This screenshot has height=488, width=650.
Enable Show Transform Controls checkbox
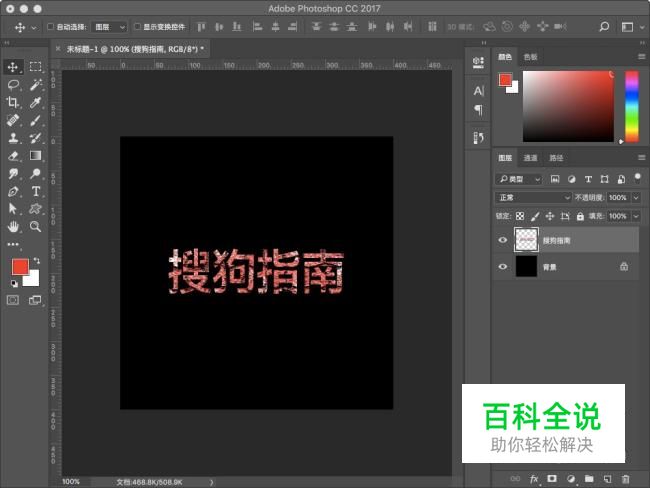coord(137,27)
